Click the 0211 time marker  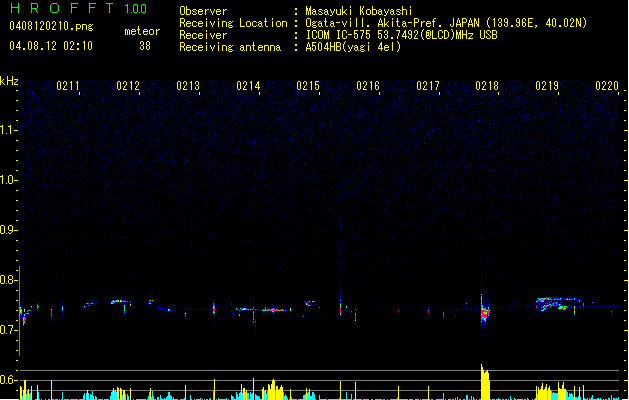pyautogui.click(x=68, y=86)
